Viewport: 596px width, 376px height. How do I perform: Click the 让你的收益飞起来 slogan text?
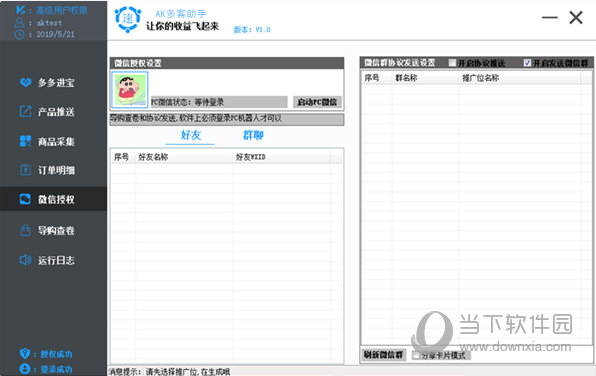[182, 26]
